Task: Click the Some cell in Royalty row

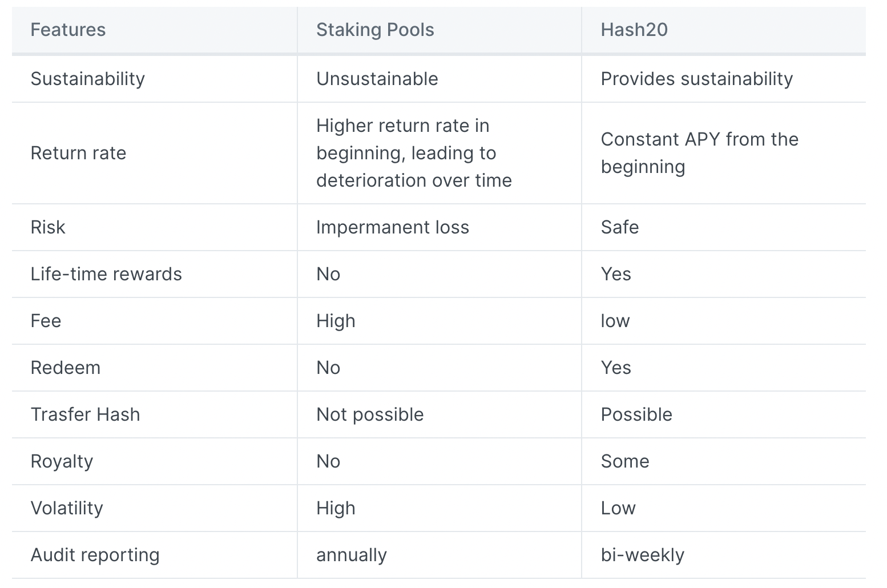Action: 625,461
